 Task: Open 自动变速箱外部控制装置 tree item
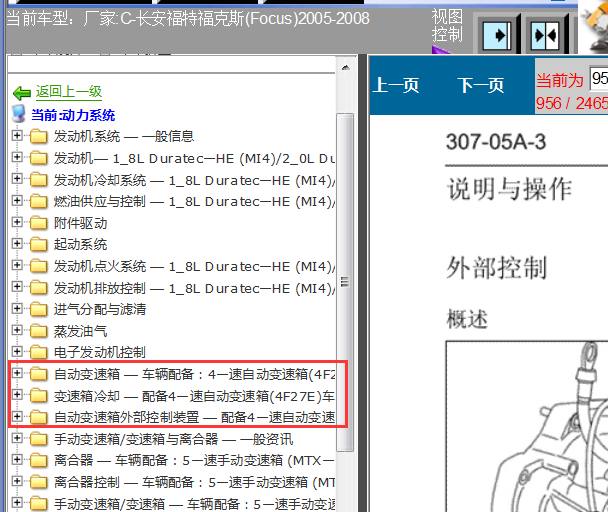click(x=194, y=417)
